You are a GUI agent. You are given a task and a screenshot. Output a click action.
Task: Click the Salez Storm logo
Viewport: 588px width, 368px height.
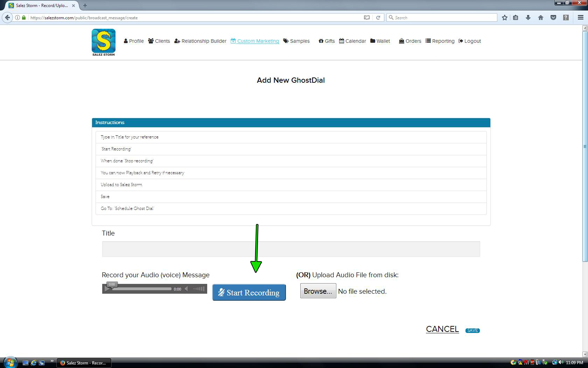[x=103, y=42]
